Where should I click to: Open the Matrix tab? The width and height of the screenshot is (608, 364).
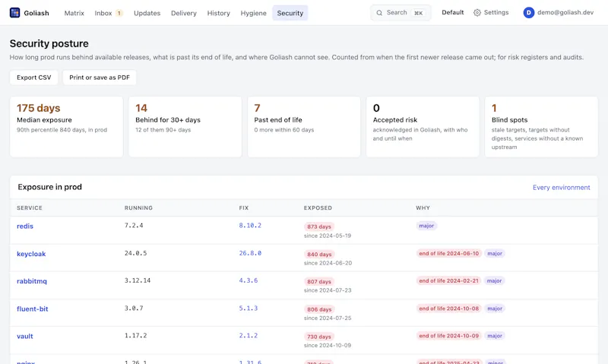(x=74, y=13)
